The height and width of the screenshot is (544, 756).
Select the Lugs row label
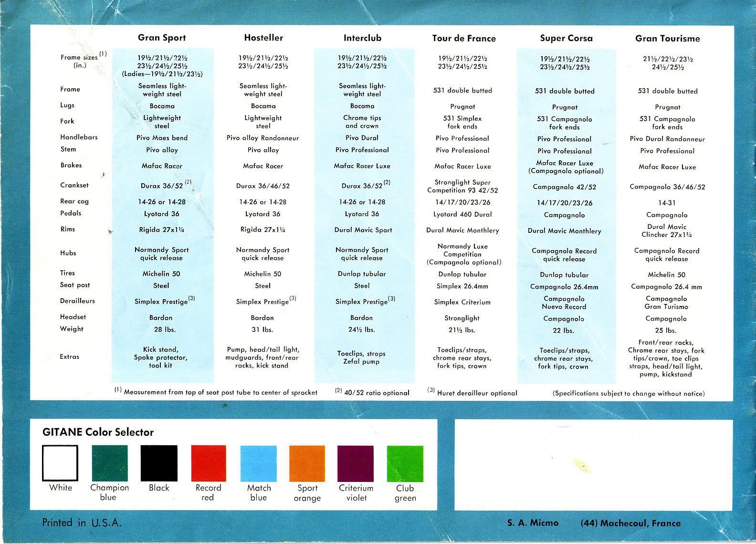67,105
